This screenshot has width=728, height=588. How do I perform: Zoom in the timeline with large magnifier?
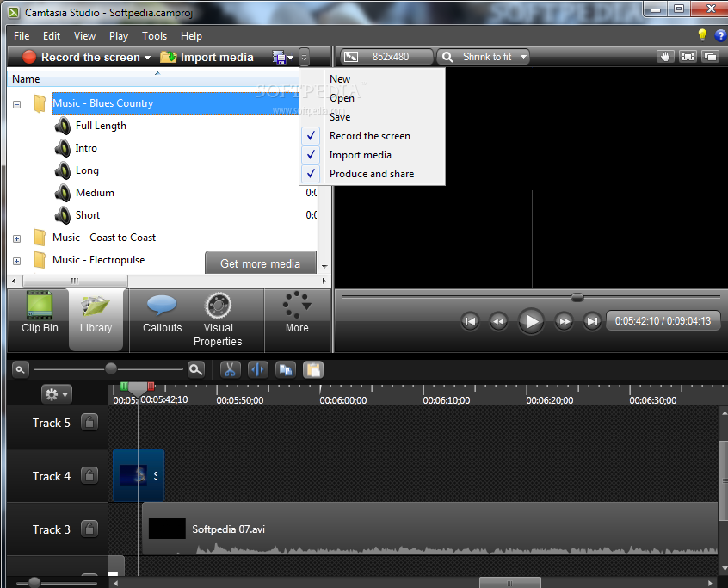(196, 369)
